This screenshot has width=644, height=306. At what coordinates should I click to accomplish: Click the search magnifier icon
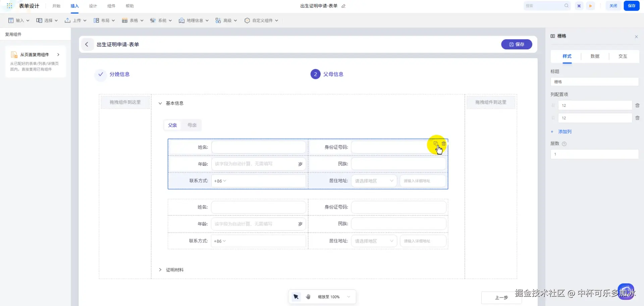coord(567,6)
